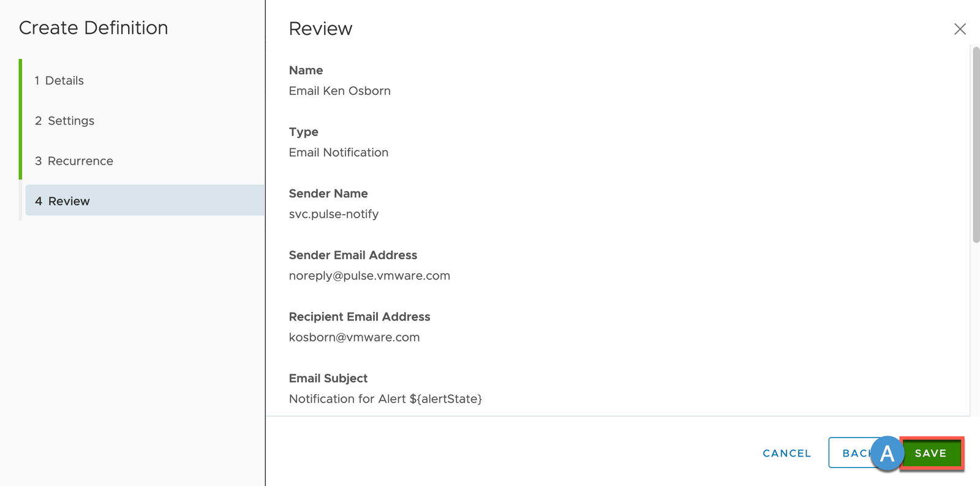Image resolution: width=980 pixels, height=486 pixels.
Task: Click the name value Email Ken Osborn
Action: pos(339,91)
